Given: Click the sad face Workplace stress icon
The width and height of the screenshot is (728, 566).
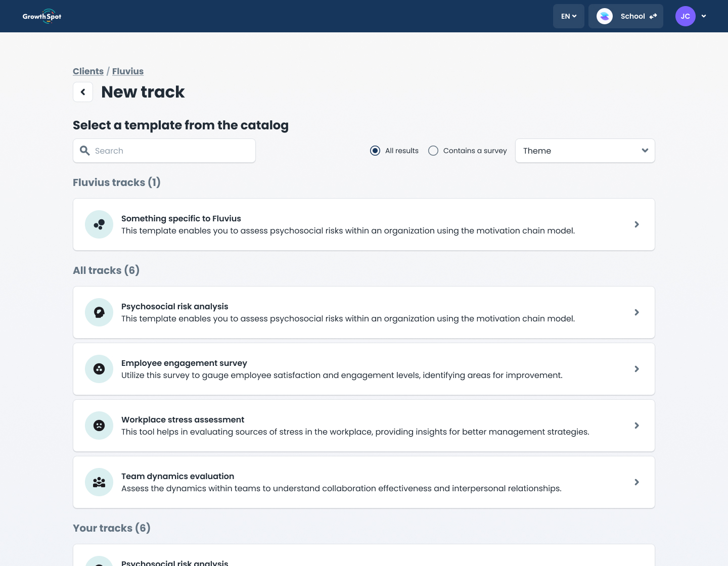Looking at the screenshot, I should click(x=99, y=426).
